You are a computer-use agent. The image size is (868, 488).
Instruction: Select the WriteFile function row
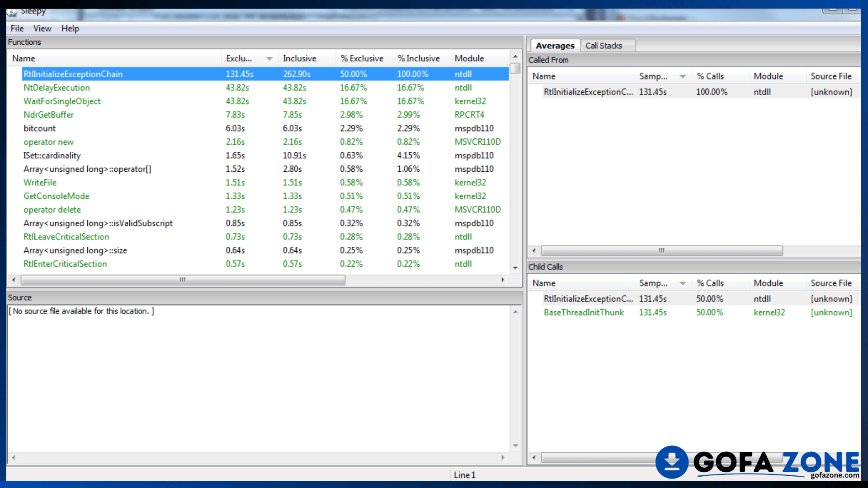[265, 183]
